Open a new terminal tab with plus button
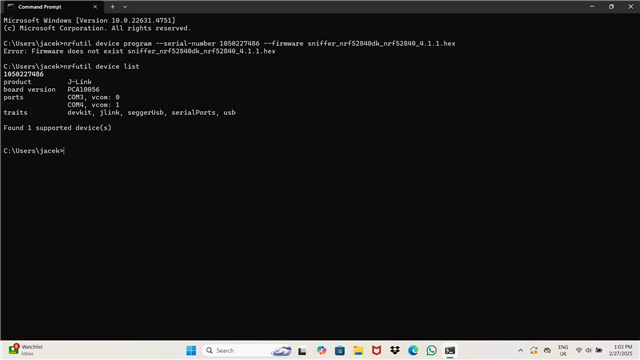 (112, 7)
